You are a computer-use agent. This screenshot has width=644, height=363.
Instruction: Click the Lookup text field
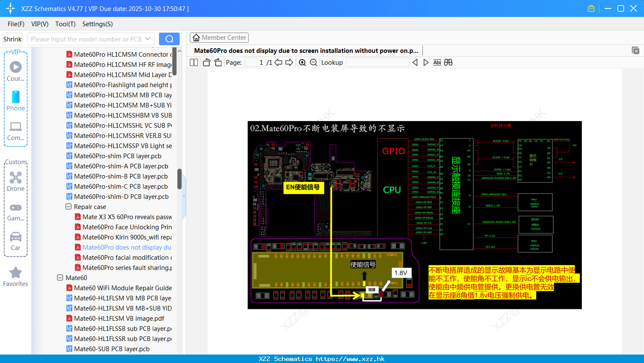click(378, 62)
